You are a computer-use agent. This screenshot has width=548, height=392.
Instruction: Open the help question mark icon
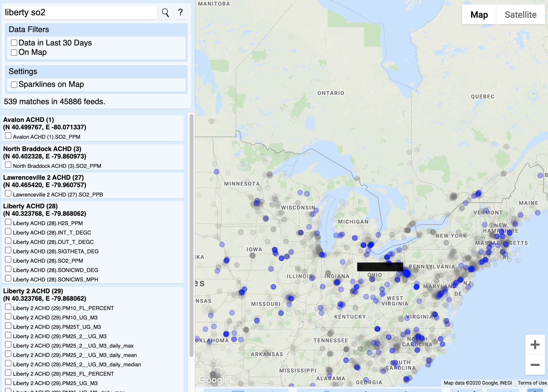coord(180,12)
